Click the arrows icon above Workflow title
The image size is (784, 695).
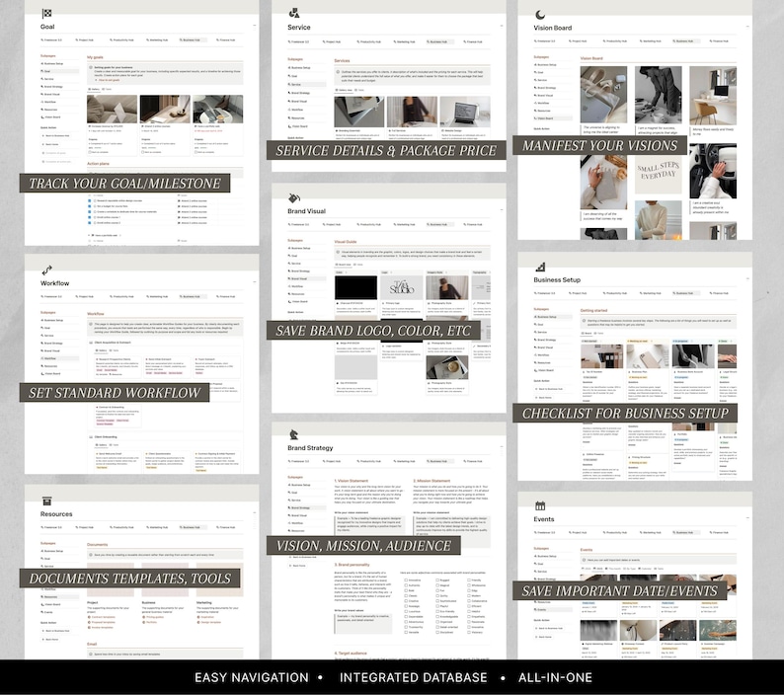click(46, 270)
